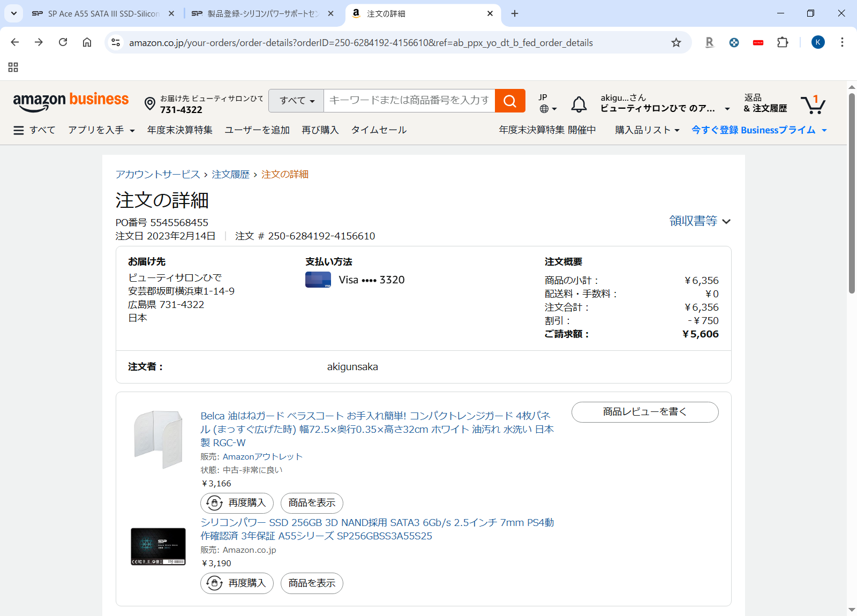The image size is (857, 616).
Task: Click the browser home button
Action: point(87,42)
